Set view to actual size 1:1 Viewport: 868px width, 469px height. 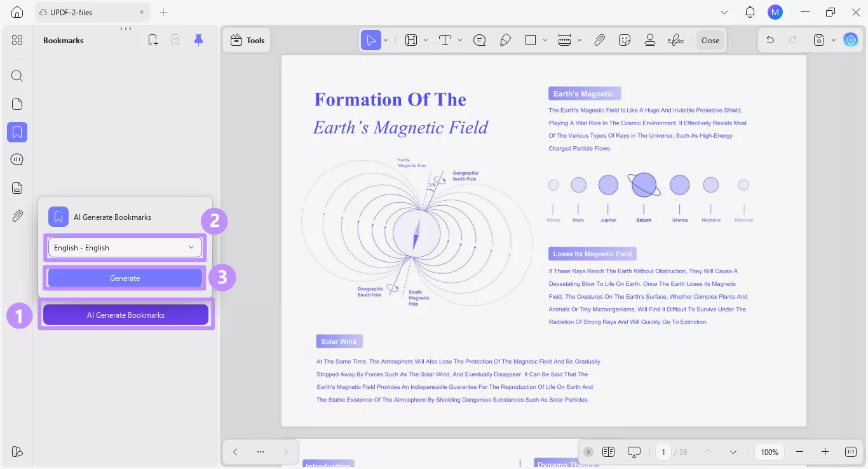tap(851, 452)
